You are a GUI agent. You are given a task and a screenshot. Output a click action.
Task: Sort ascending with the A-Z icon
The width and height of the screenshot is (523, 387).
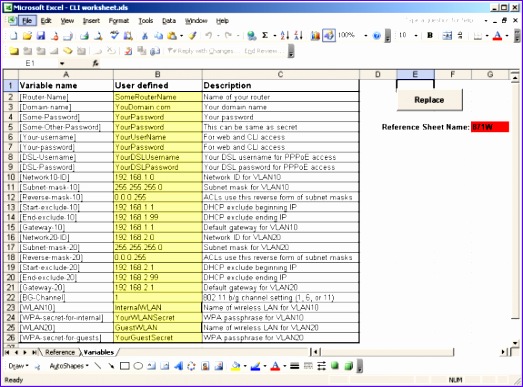coord(285,35)
